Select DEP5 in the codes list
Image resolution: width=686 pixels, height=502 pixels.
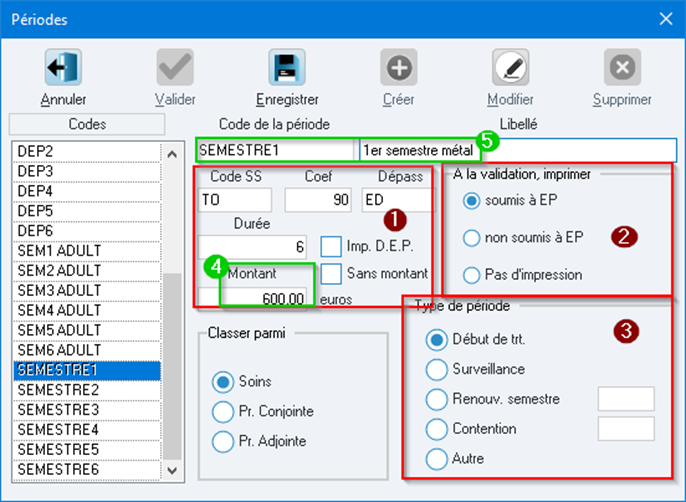coord(87,211)
